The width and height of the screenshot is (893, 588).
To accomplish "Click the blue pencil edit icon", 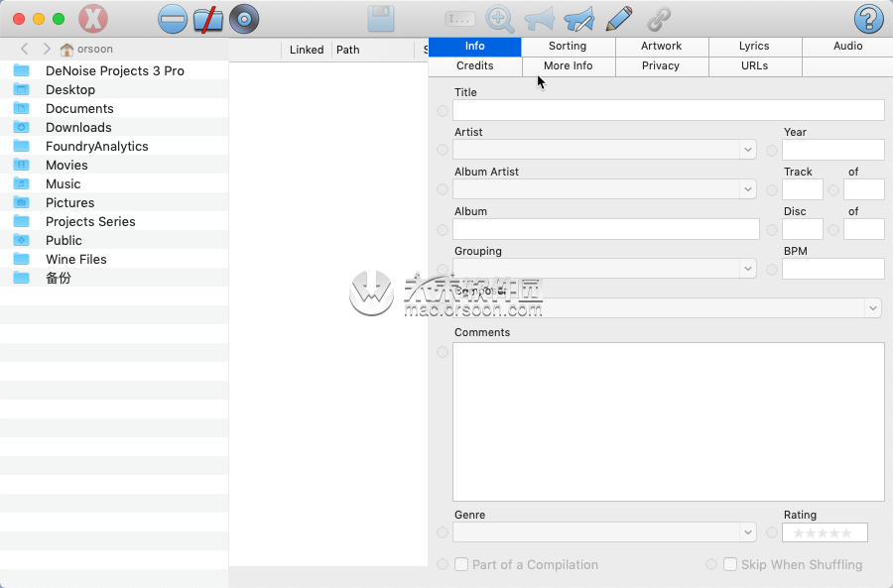I will [x=619, y=19].
